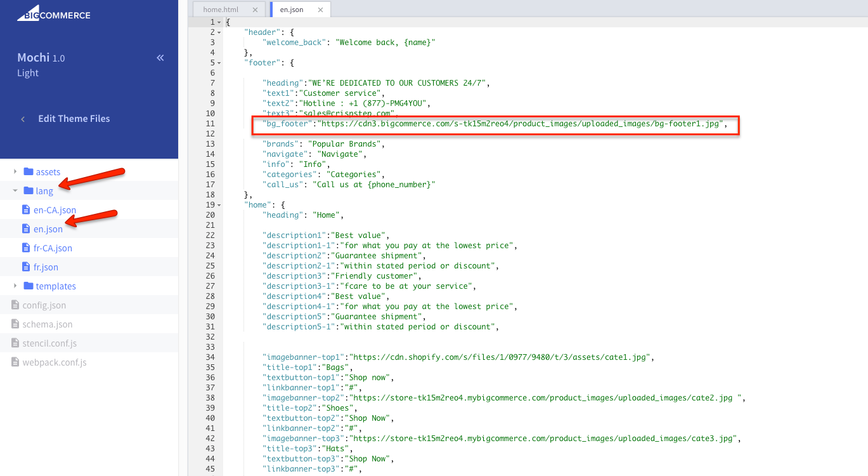Click the Edit Theme Files heading
Image resolution: width=868 pixels, height=476 pixels.
click(74, 119)
